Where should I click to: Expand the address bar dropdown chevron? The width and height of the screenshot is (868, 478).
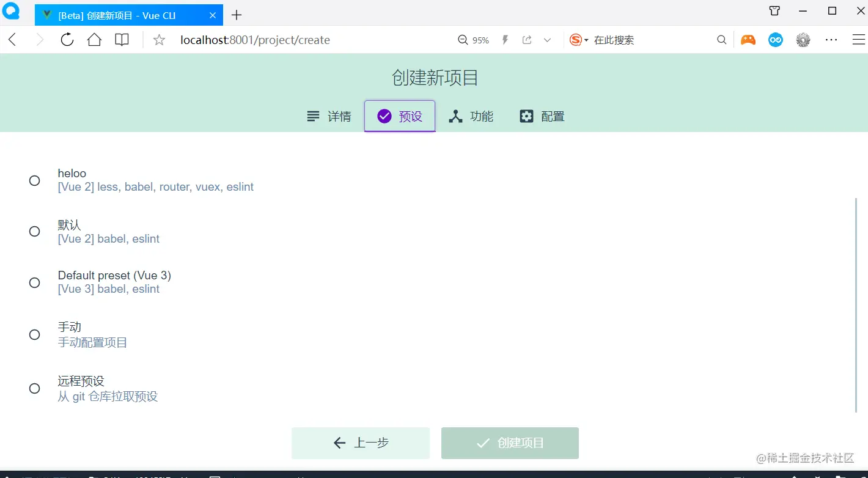547,40
